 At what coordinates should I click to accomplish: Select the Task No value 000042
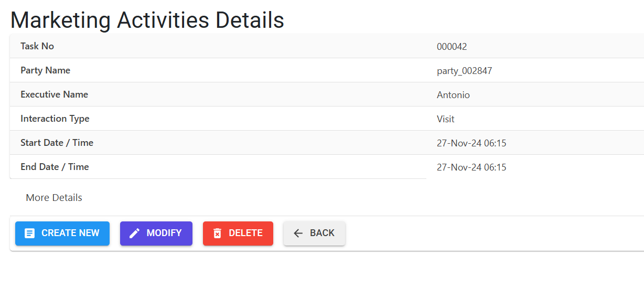(x=452, y=47)
